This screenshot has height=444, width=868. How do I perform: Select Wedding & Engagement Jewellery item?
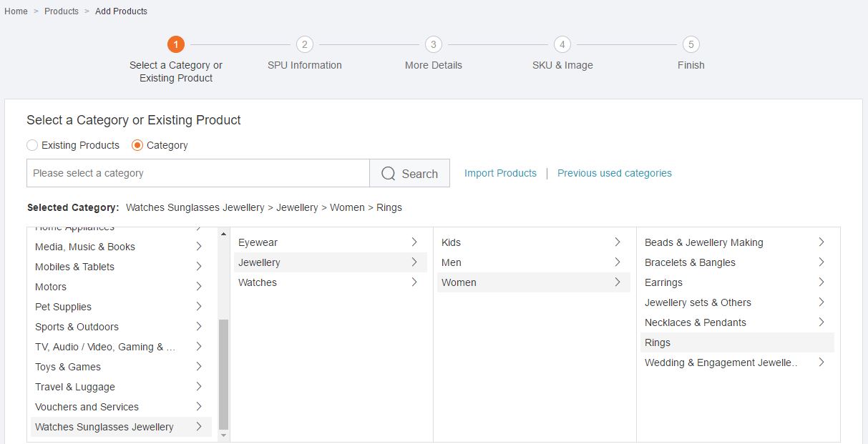click(737, 362)
